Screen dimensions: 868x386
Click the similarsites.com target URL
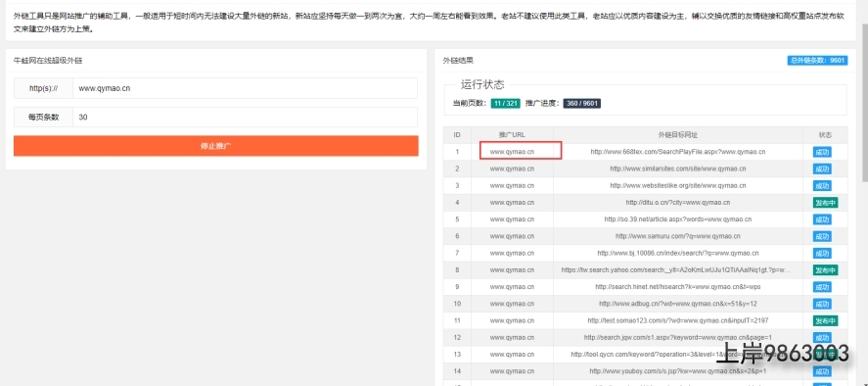point(677,169)
